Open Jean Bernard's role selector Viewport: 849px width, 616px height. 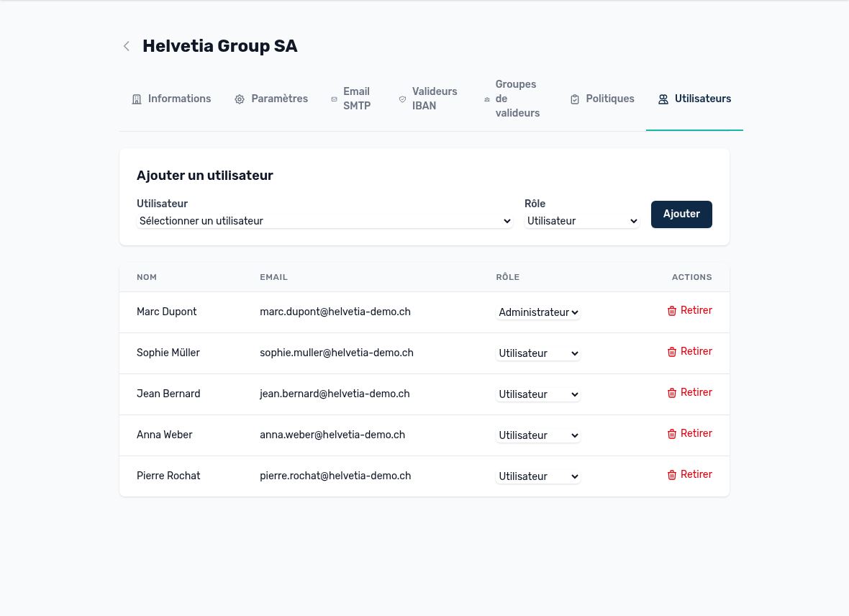click(538, 394)
